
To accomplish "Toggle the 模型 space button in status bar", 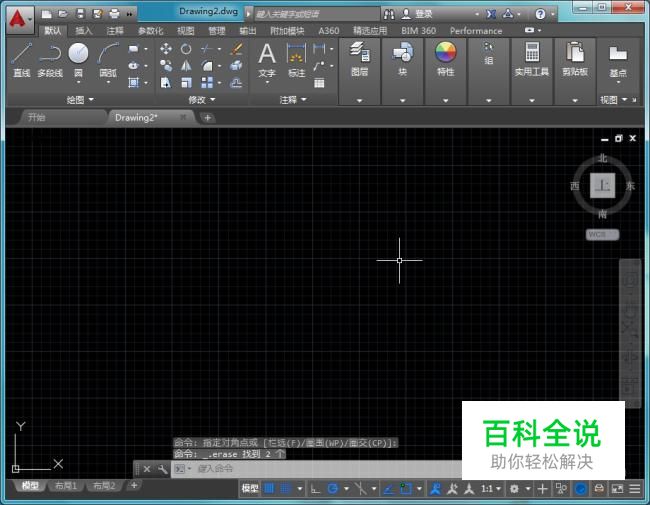I will pyautogui.click(x=250, y=489).
